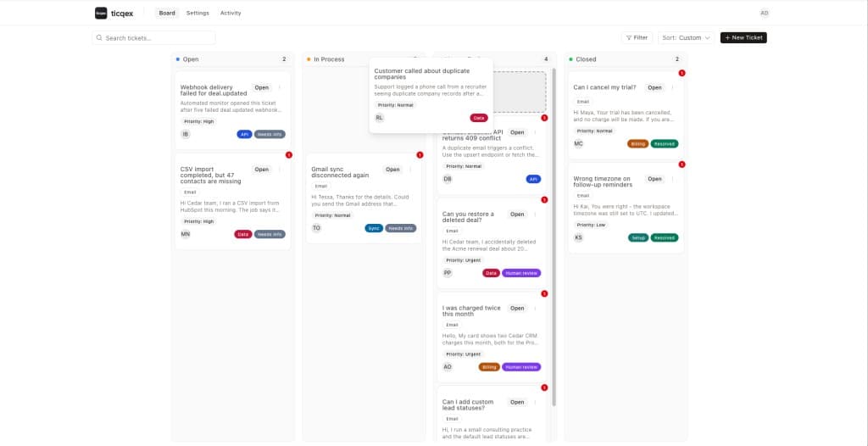Open the Activity tab
The width and height of the screenshot is (868, 446).
231,13
